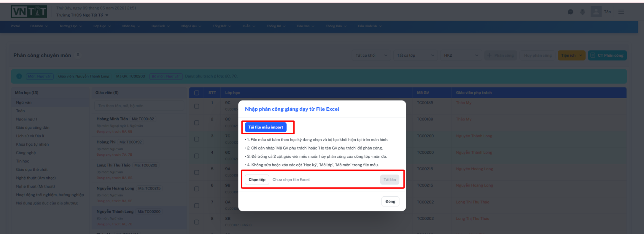Select subject Toán in list
Image resolution: width=644 pixels, height=234 pixels.
[x=51, y=111]
